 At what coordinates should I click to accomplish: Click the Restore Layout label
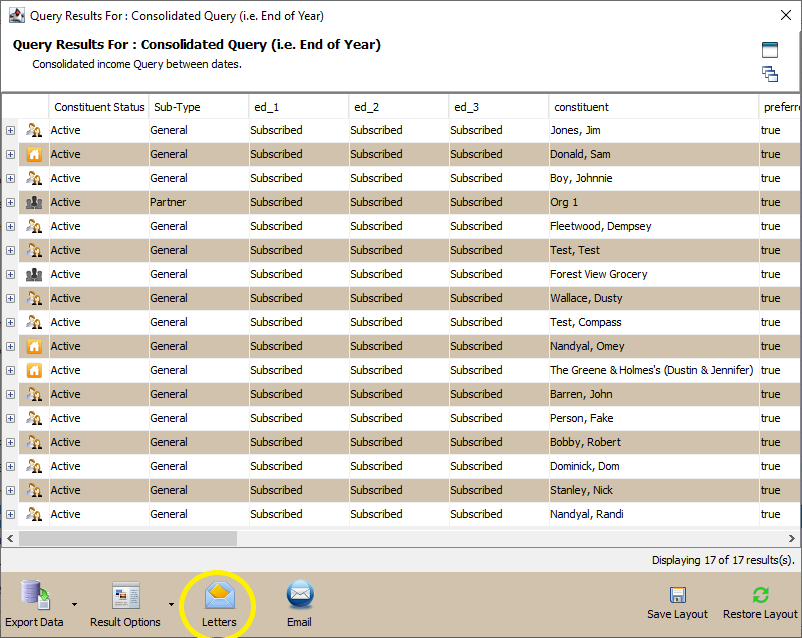pyautogui.click(x=760, y=614)
